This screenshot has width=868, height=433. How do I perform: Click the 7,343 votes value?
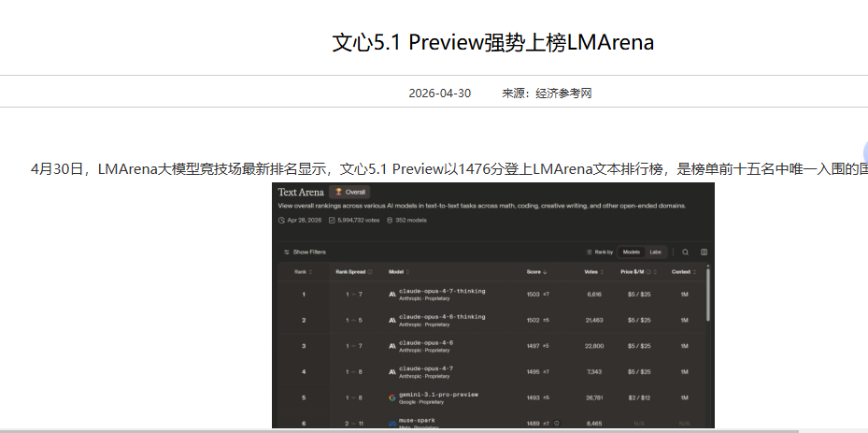pos(594,372)
